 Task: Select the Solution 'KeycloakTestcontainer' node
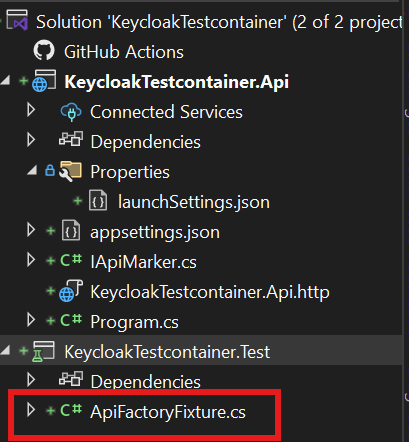click(219, 22)
